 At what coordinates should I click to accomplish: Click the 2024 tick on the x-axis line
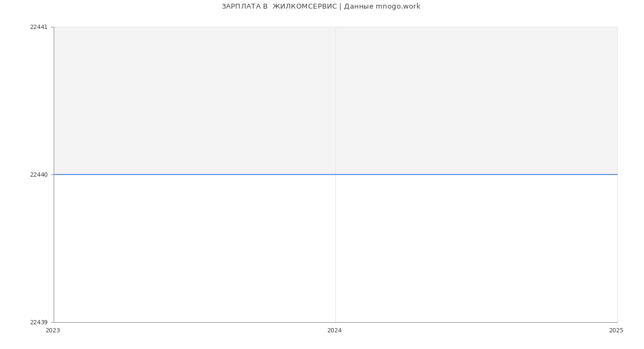[x=335, y=323]
